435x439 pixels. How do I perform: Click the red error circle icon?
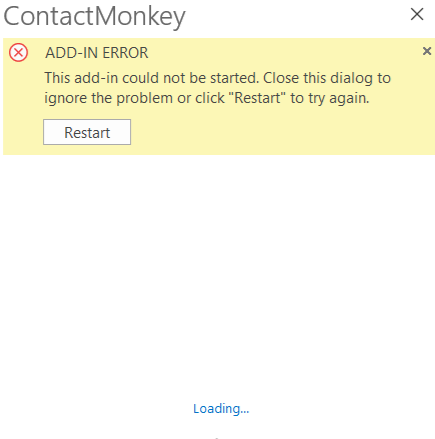click(18, 53)
